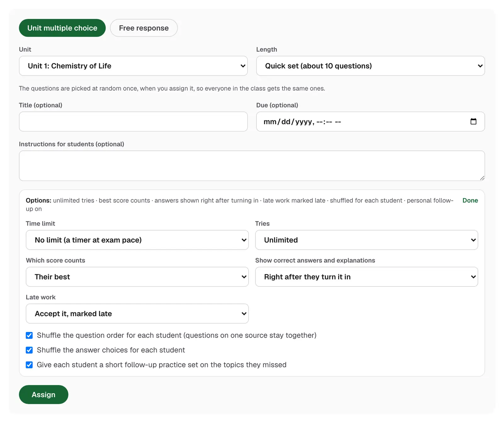Open the Time limit dropdown
Screen dimensions: 504x423
[137, 240]
